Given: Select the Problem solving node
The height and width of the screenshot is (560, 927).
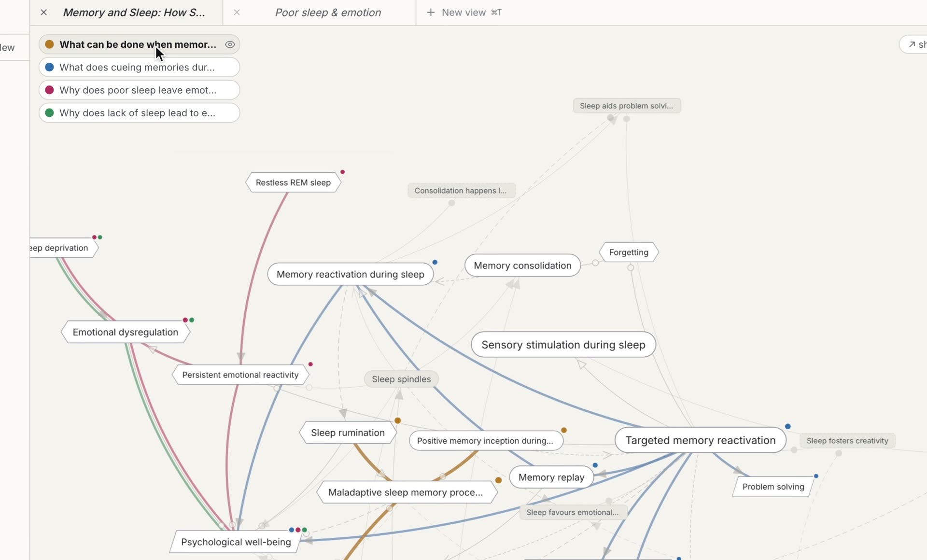Looking at the screenshot, I should click(773, 487).
